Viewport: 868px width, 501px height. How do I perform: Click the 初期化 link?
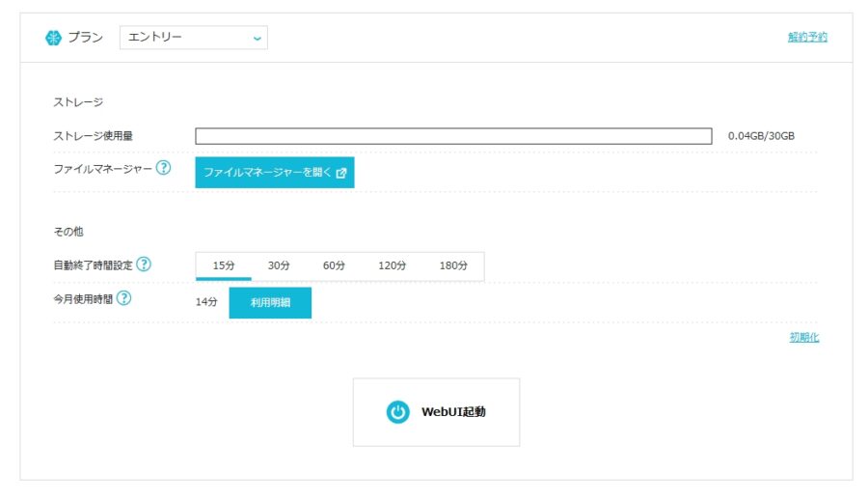tap(803, 337)
